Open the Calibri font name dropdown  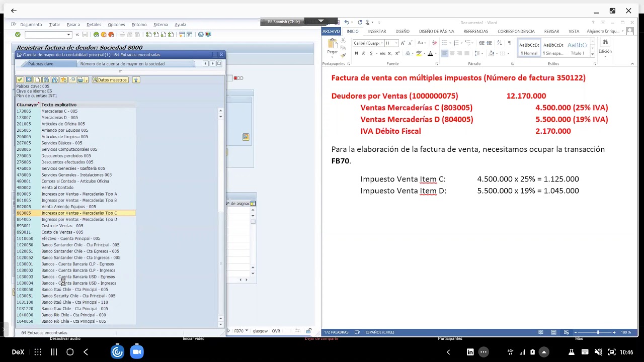pyautogui.click(x=381, y=43)
